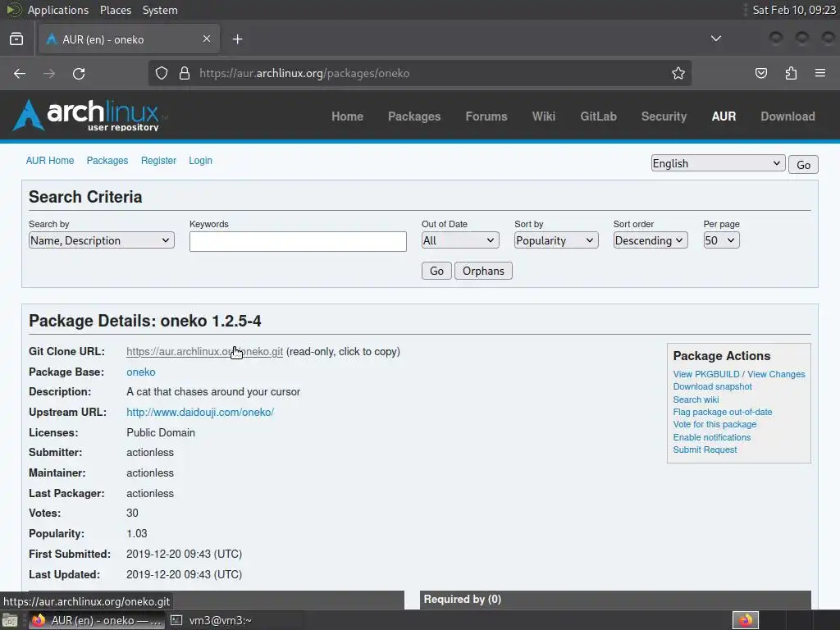Copy the Git Clone URL link

[204, 351]
